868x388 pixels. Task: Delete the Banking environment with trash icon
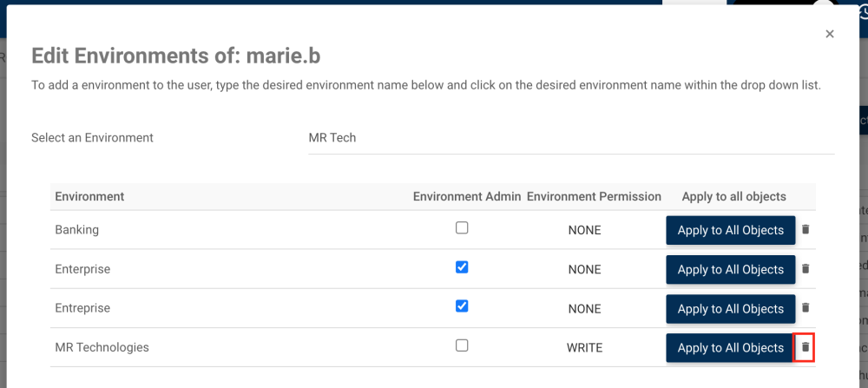(x=805, y=229)
